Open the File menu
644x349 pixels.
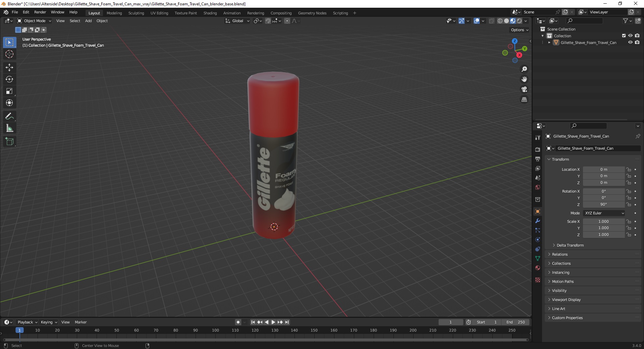(15, 12)
